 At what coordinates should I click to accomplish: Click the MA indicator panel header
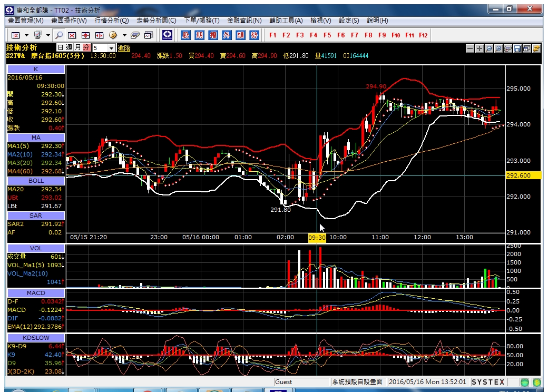tap(36, 138)
